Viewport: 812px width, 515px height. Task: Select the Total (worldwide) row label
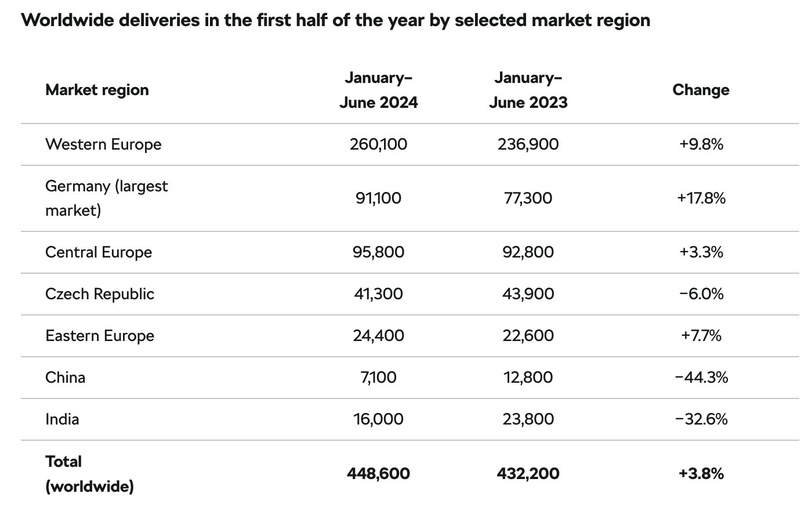[89, 474]
